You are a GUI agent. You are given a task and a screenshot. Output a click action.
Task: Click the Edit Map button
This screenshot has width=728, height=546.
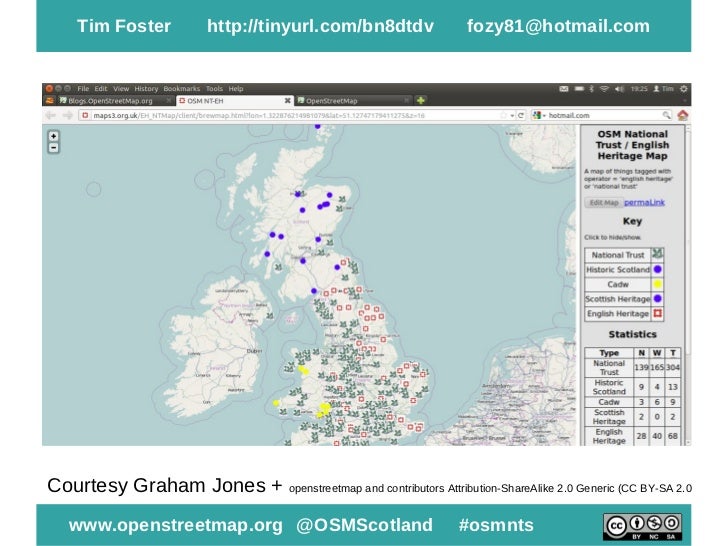click(604, 202)
